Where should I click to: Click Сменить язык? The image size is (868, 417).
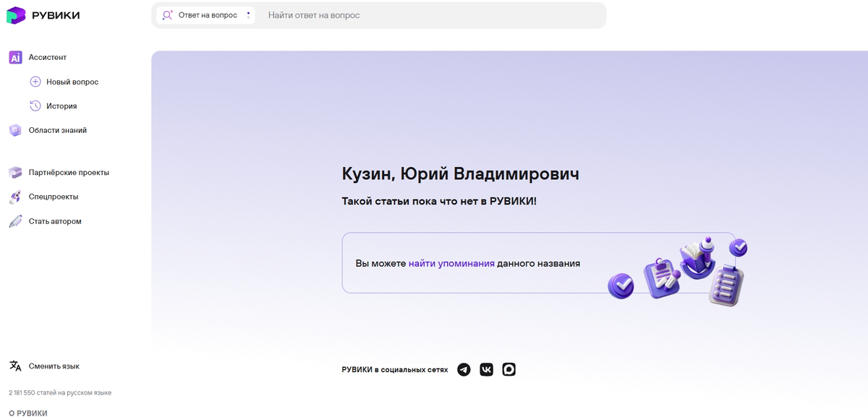[54, 366]
